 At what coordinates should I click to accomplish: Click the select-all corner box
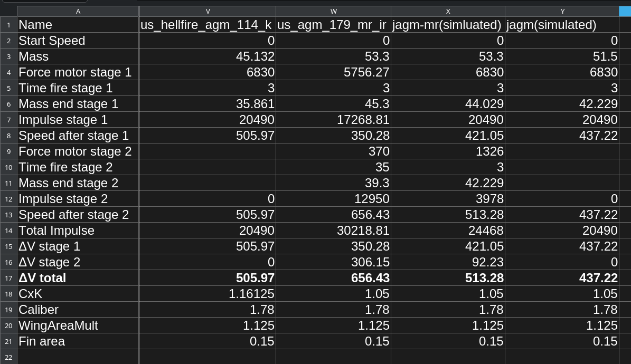(x=8, y=11)
